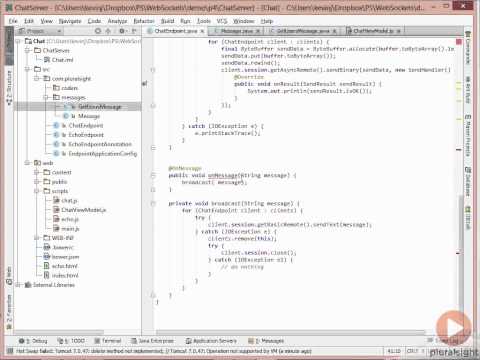Click the scroll-from-source target icon in Project toolbar
Screen dimensions: 480x360
pos(98,31)
